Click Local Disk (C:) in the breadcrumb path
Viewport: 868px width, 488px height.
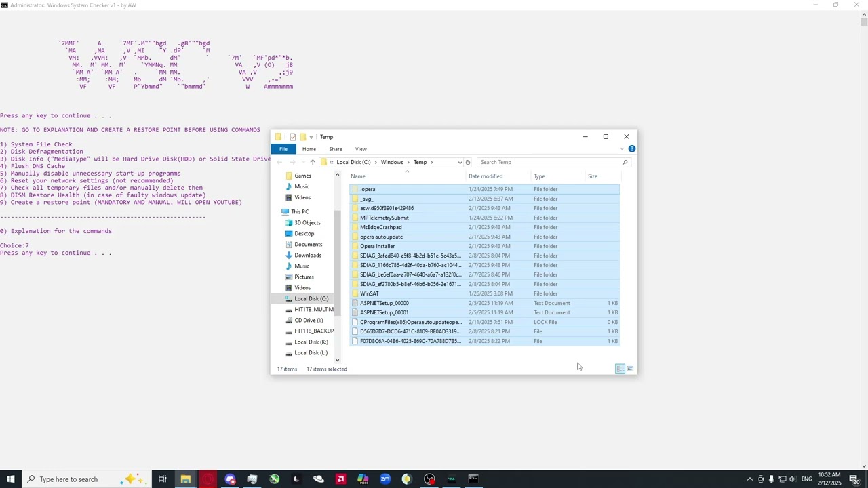click(353, 162)
